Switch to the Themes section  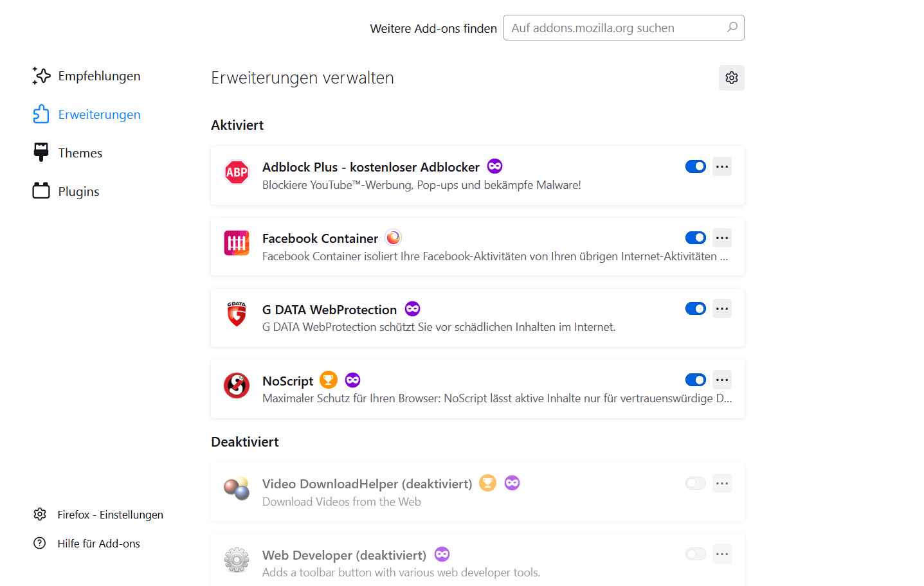80,153
